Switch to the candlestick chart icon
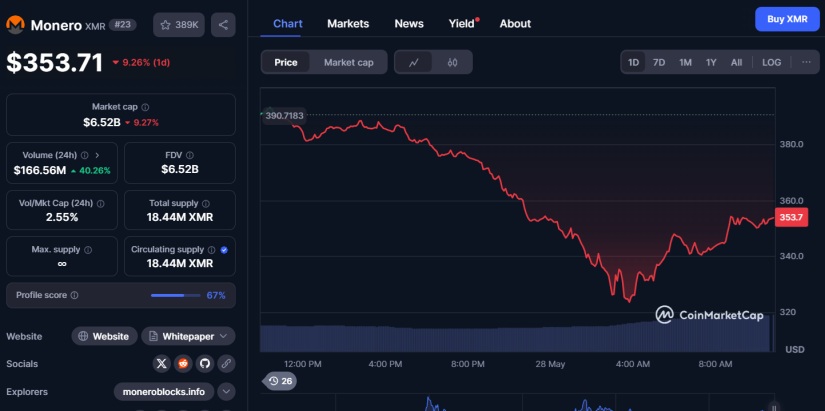This screenshot has width=825, height=411. tap(452, 62)
